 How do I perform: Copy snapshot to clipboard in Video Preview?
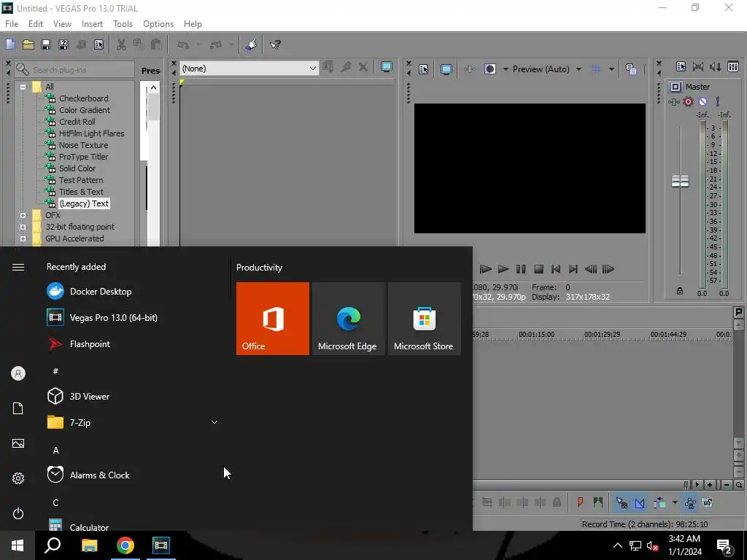click(x=631, y=69)
